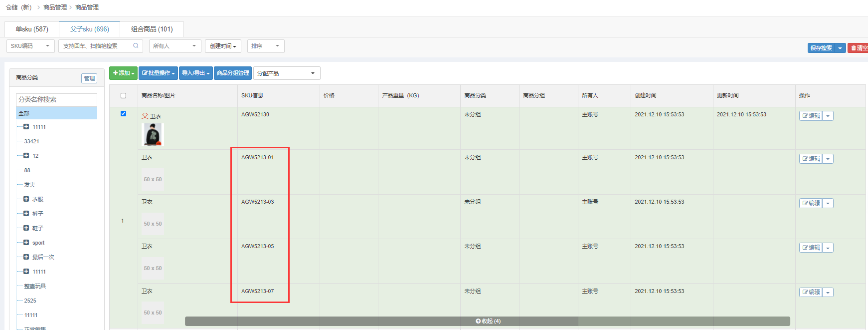
Task: Open the 分配产品 dropdown
Action: click(286, 73)
